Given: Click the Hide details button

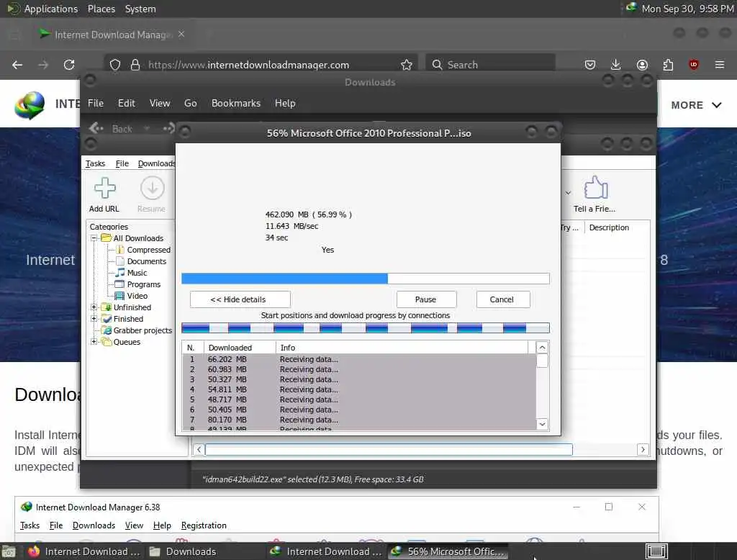Looking at the screenshot, I should pos(240,299).
